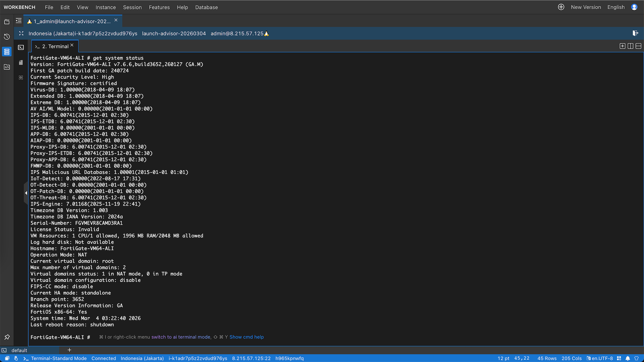Toggle the horizontal split pane layout
The height and width of the screenshot is (362, 644).
(x=638, y=46)
